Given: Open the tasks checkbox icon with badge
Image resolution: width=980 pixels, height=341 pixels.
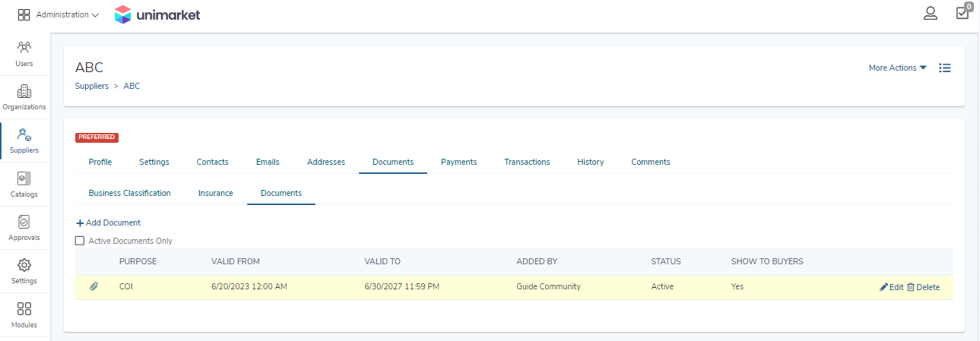Looking at the screenshot, I should (x=963, y=12).
